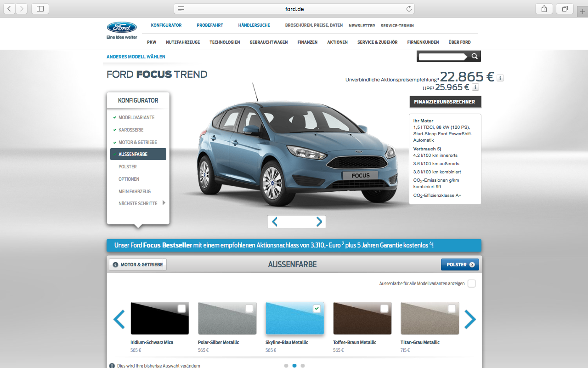This screenshot has width=588, height=368.
Task: Open the Service & Zubehör menu
Action: [378, 42]
